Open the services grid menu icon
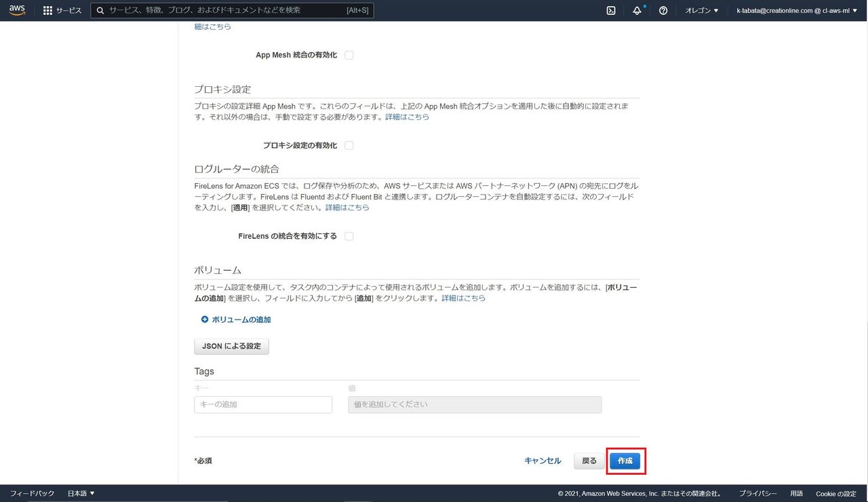868x502 pixels. [47, 11]
